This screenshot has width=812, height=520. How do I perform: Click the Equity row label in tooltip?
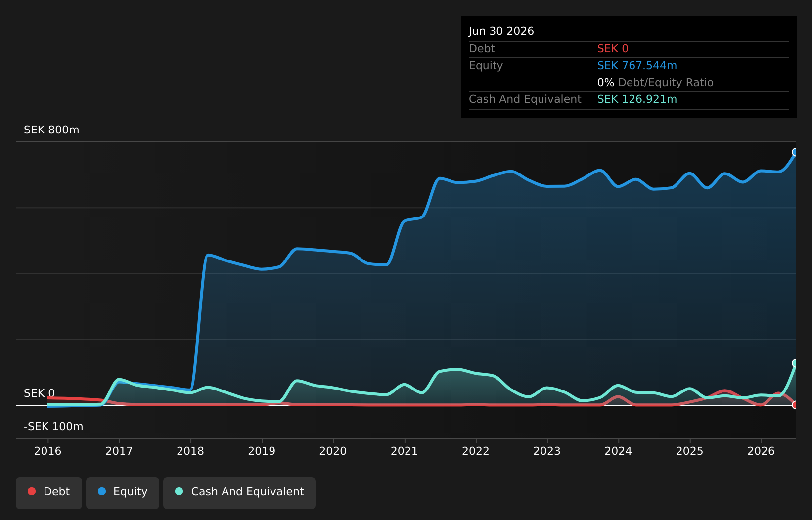coord(486,66)
